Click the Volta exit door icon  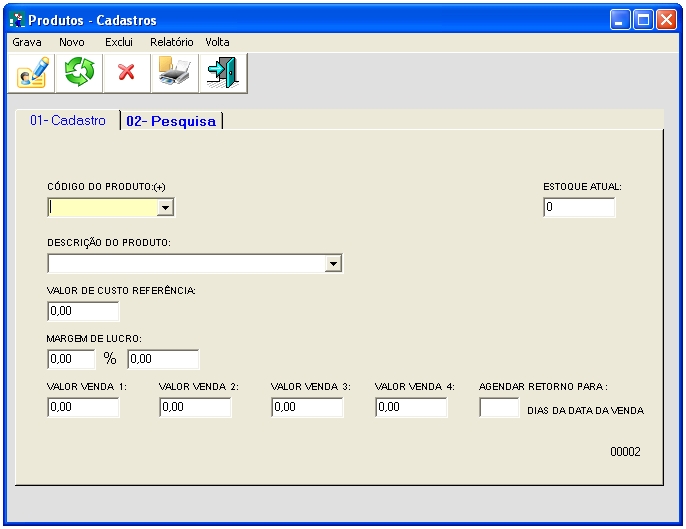[x=221, y=73]
